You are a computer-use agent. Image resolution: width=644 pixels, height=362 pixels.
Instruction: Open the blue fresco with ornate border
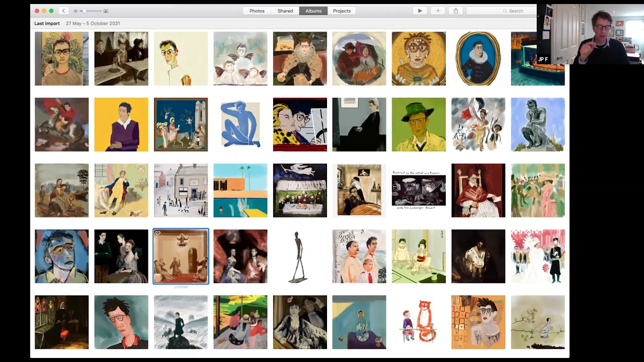[181, 125]
